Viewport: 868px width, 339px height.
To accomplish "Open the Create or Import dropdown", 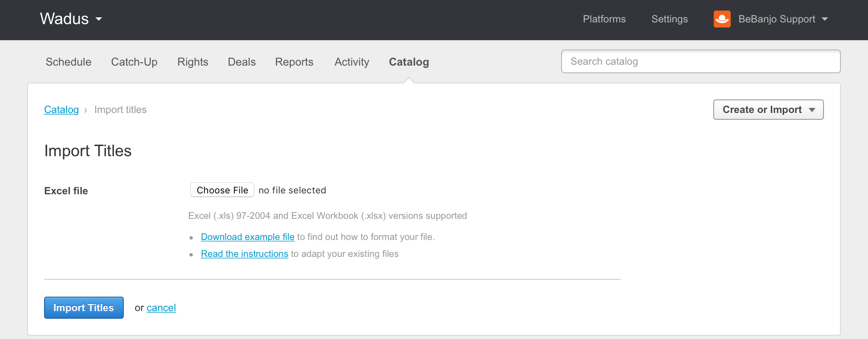I will (x=768, y=110).
